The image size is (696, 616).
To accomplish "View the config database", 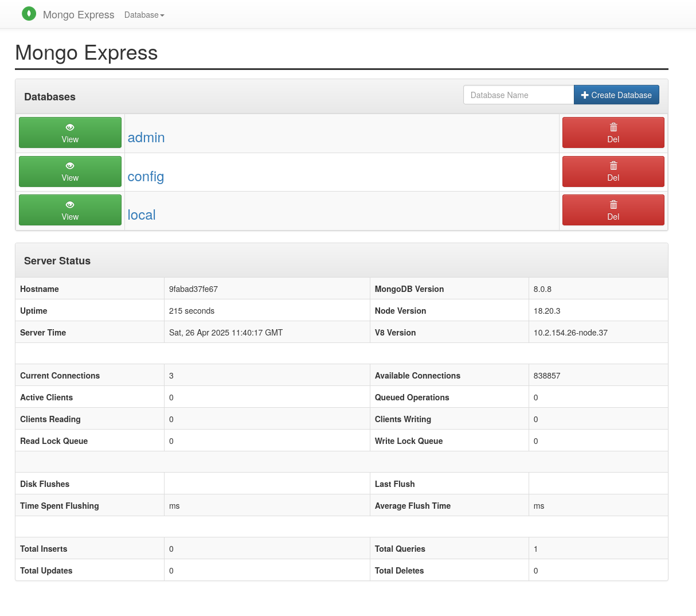I will [x=70, y=171].
